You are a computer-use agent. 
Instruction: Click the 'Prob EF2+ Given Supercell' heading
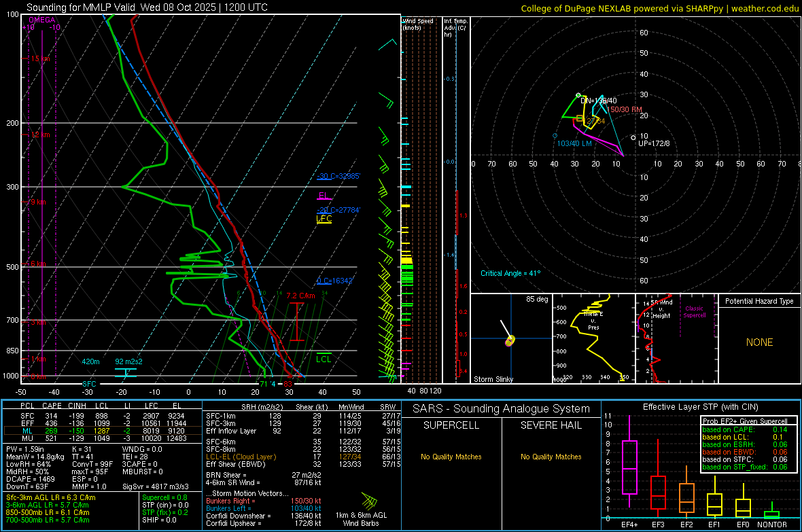(x=745, y=421)
